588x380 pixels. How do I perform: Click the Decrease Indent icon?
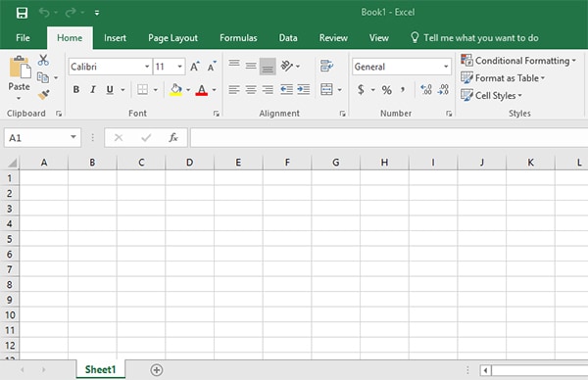click(x=287, y=89)
